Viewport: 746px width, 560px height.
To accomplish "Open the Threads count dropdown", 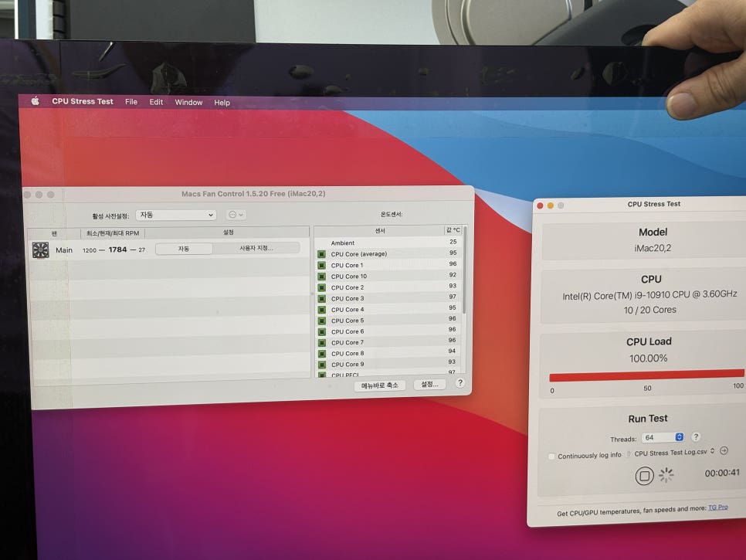I will coord(663,437).
